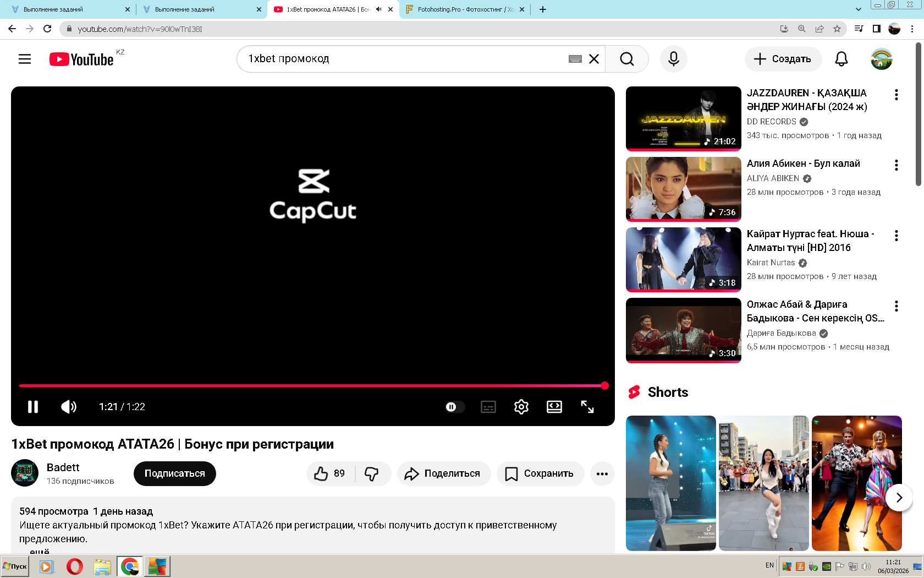
Task: Install app icon in address bar
Action: coord(784,29)
